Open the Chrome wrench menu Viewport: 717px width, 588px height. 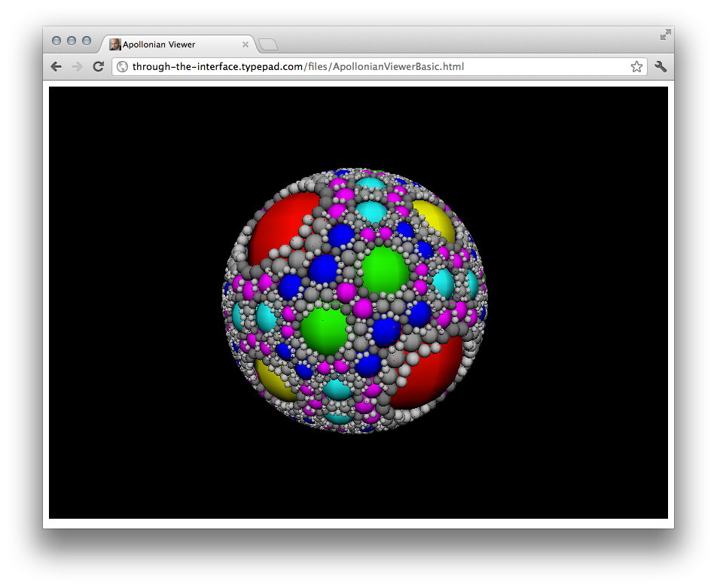[661, 67]
